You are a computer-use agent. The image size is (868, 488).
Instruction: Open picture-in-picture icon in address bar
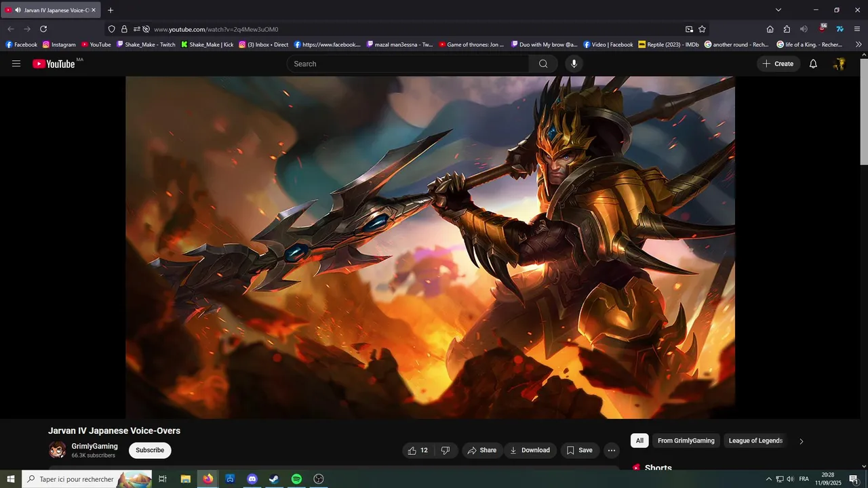pos(689,29)
